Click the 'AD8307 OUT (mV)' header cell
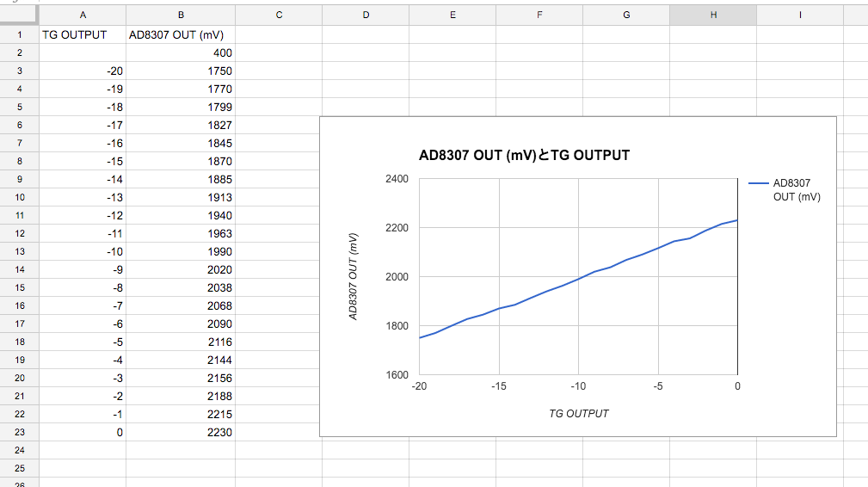This screenshot has height=487, width=868. point(181,35)
